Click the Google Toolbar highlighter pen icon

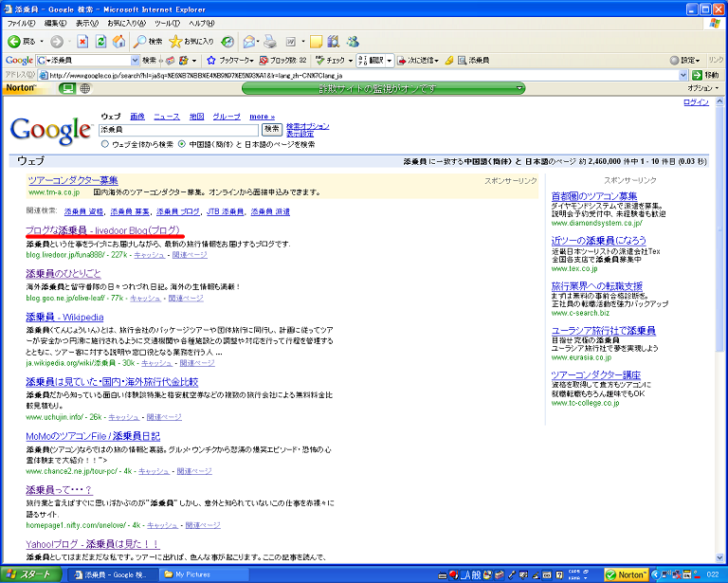[x=449, y=61]
